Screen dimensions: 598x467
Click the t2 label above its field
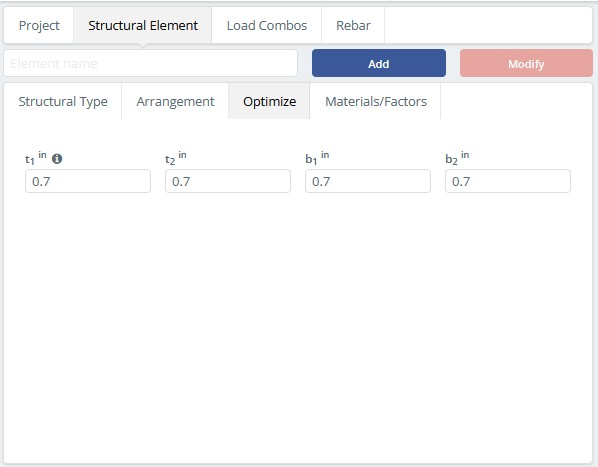(x=176, y=158)
